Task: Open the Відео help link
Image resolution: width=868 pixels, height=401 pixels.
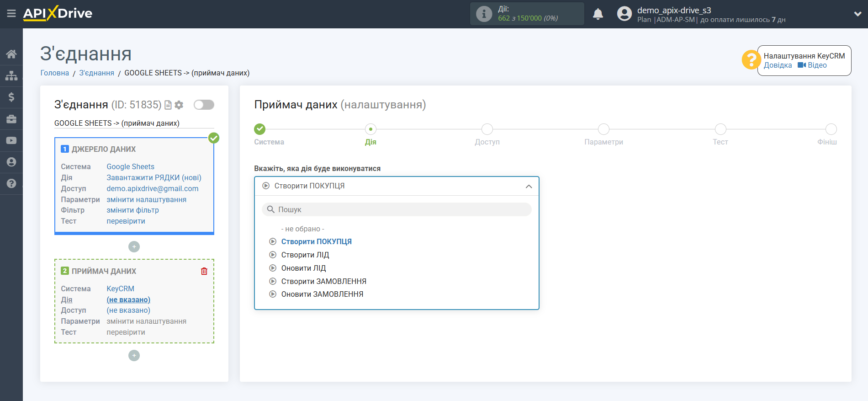Action: pyautogui.click(x=817, y=65)
